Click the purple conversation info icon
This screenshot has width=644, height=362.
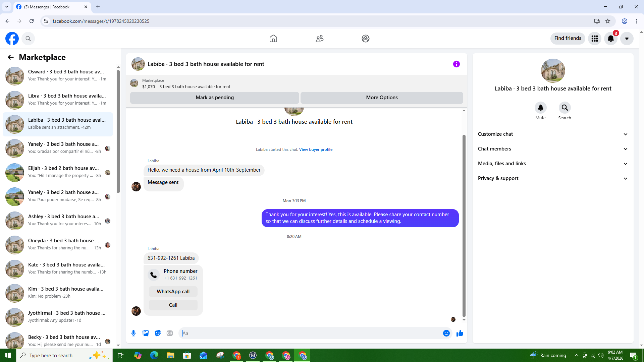457,64
